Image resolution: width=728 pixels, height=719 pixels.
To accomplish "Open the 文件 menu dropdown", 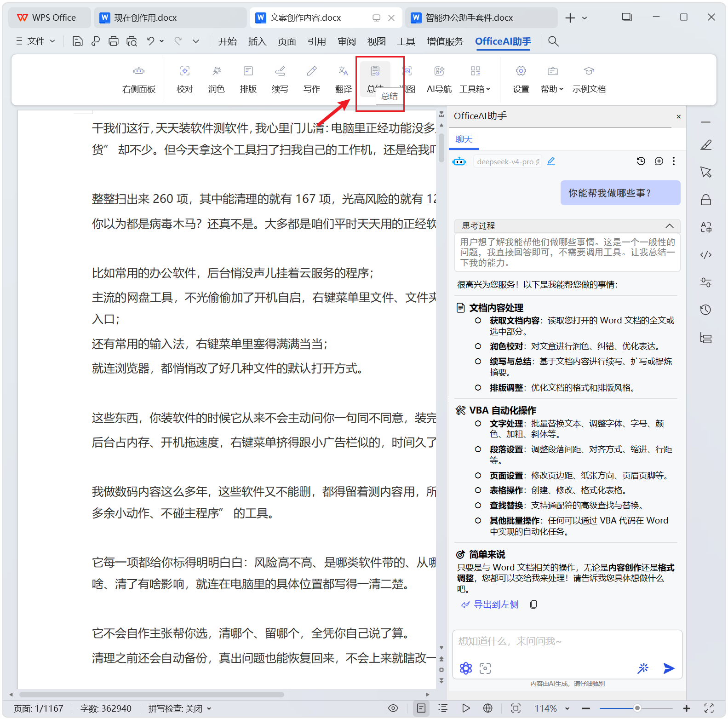I will [35, 41].
